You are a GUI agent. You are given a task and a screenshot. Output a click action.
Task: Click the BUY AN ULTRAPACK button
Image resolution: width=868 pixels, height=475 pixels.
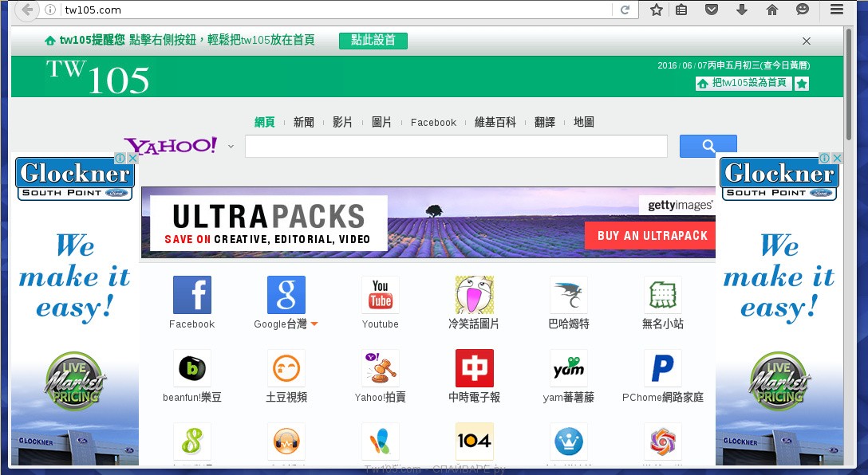click(x=652, y=236)
